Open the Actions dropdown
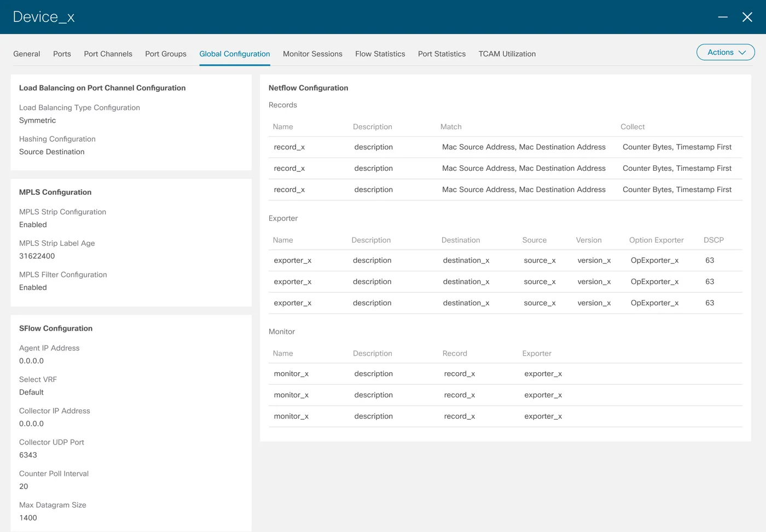 726,53
